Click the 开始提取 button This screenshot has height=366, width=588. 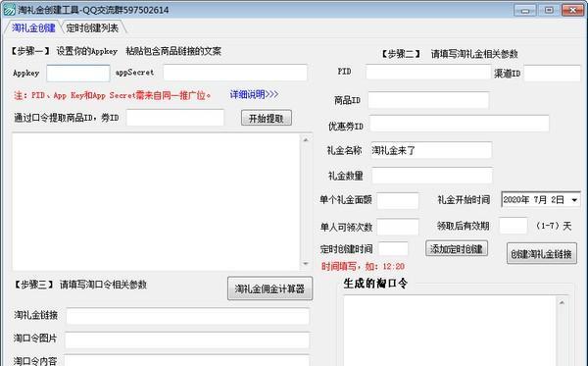pyautogui.click(x=267, y=119)
